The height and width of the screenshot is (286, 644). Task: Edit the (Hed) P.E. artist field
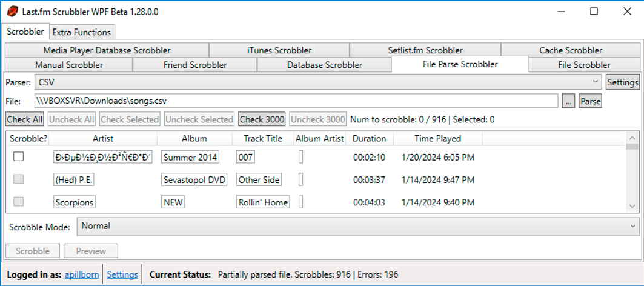pyautogui.click(x=74, y=179)
